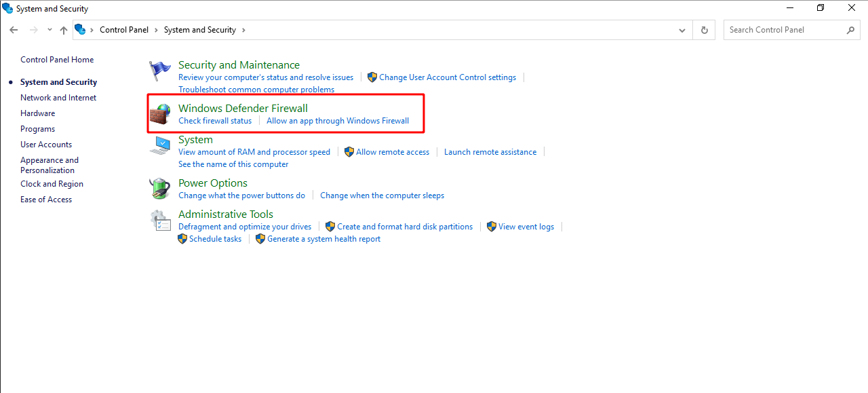
Task: Go back using the back arrow
Action: tap(14, 30)
